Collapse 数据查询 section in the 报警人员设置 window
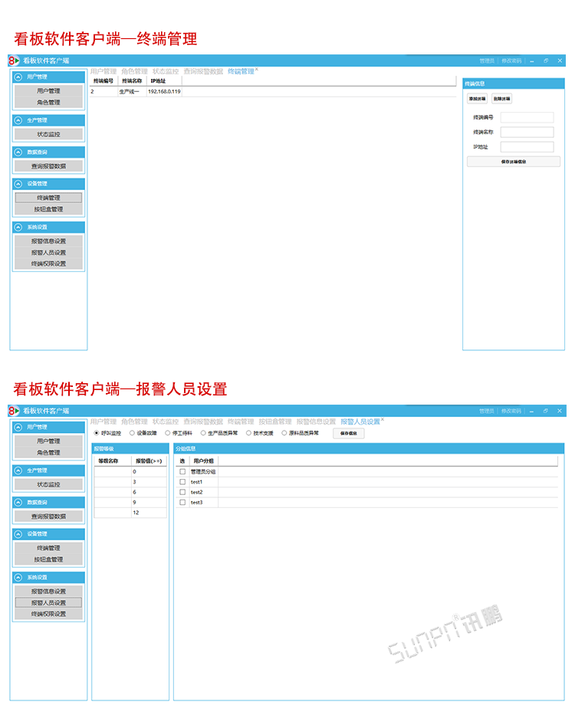Image resolution: width=575 pixels, height=728 pixels. tap(18, 502)
